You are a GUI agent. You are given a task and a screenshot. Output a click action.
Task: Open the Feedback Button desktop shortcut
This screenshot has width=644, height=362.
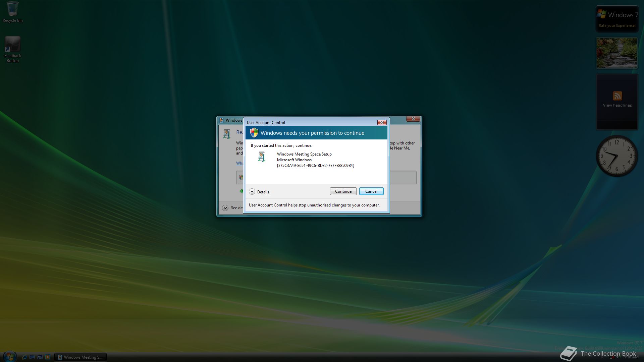click(13, 49)
